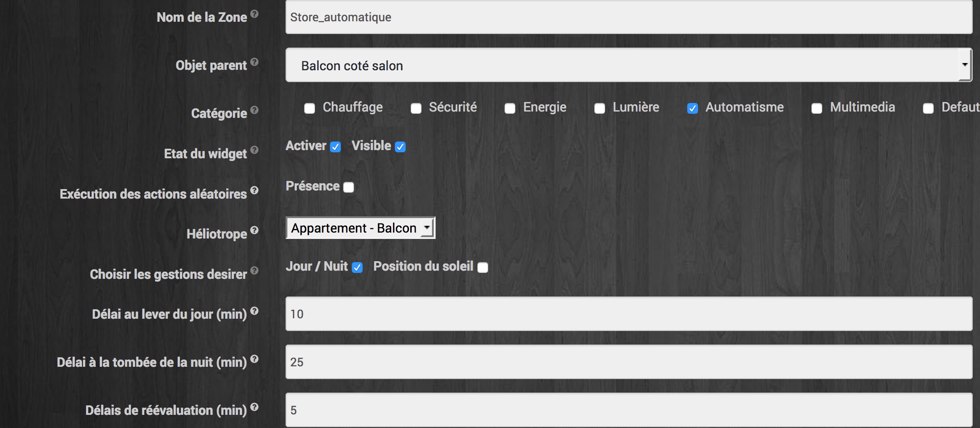Click help icon next to Héliotrope

[254, 230]
